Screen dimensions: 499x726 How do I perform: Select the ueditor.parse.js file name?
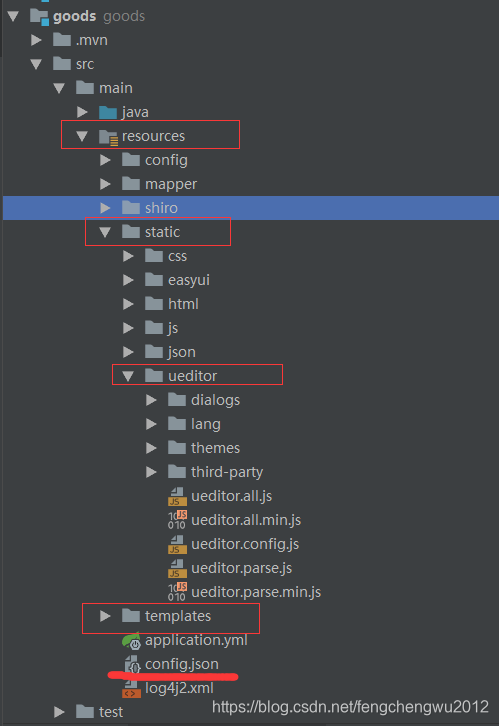pyautogui.click(x=241, y=568)
